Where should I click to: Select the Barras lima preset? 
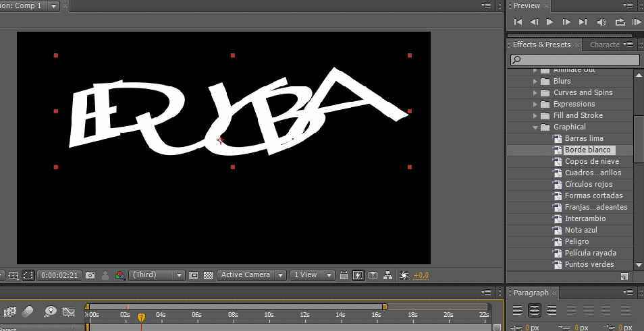coord(584,138)
